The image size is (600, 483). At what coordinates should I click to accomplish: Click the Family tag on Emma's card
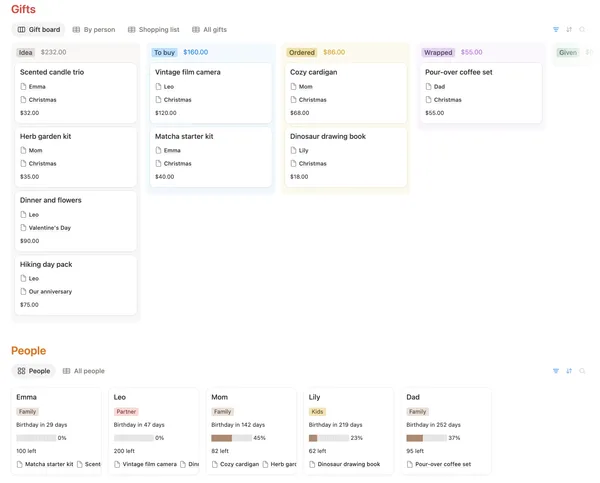point(27,412)
